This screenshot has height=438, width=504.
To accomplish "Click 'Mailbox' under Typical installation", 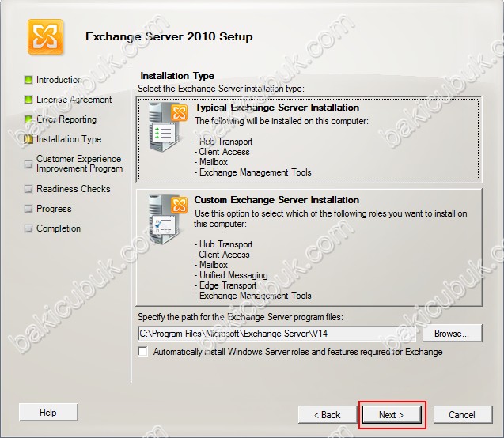I will point(214,162).
